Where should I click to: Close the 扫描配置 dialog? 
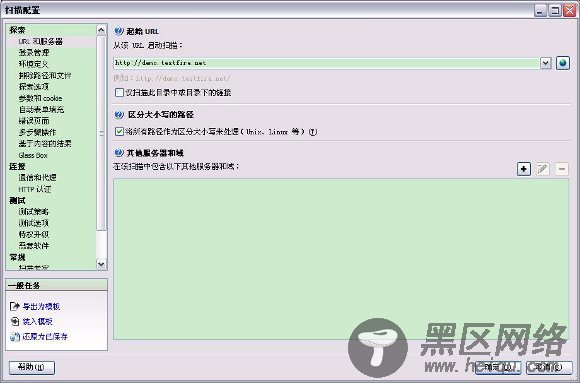coord(569,10)
